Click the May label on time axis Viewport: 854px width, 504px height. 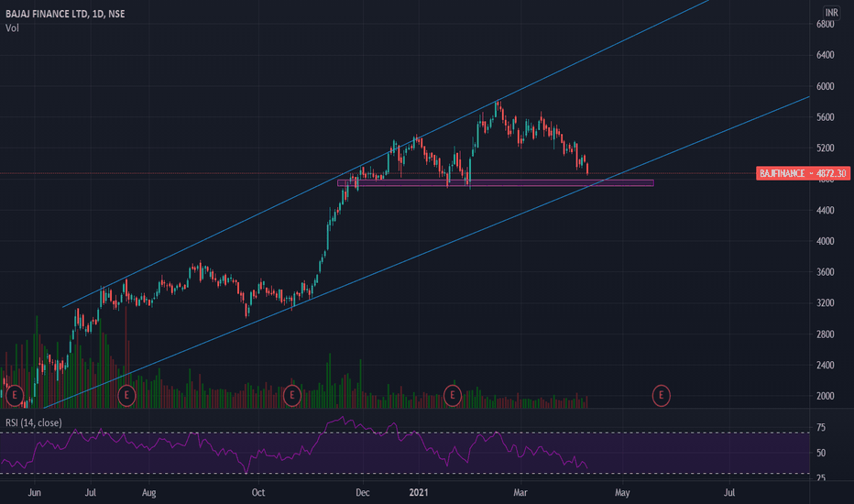(622, 493)
